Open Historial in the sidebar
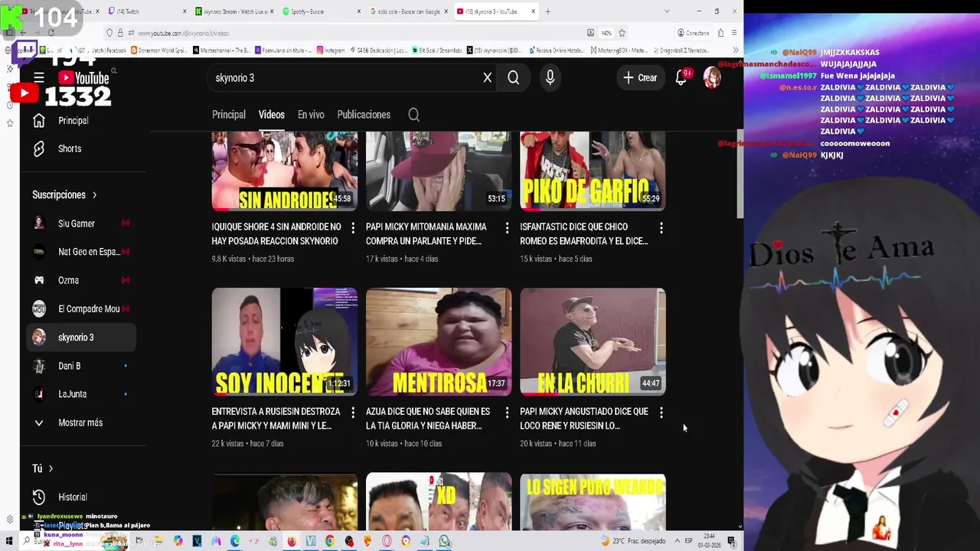Screen dimensions: 980x551 pyautogui.click(x=81, y=497)
